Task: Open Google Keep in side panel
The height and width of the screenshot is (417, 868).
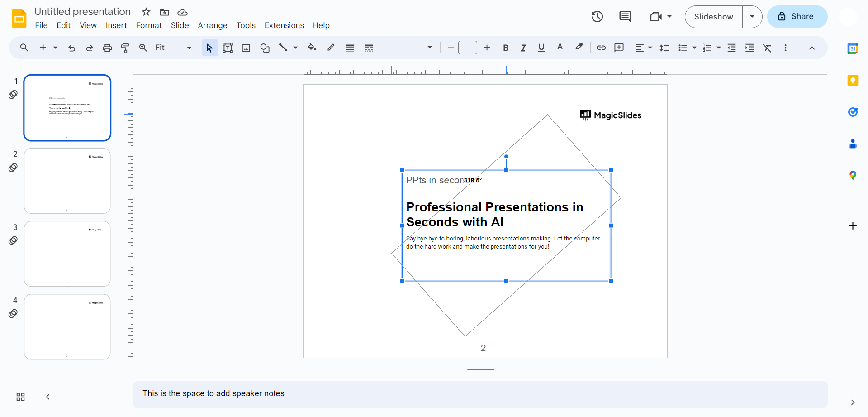Action: click(x=853, y=81)
